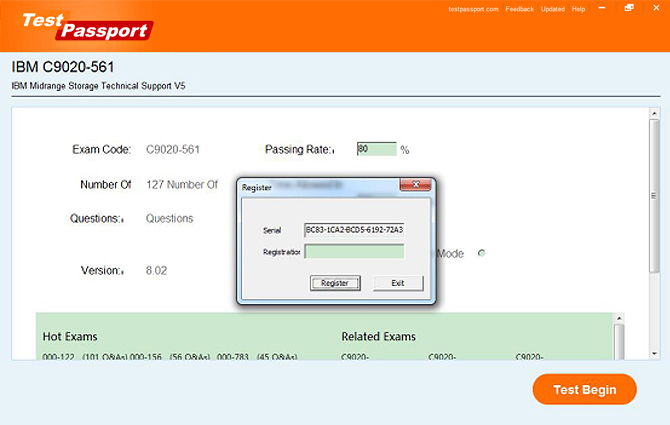Click the Exit button in the Register dialog
This screenshot has height=425, width=670.
[x=398, y=283]
